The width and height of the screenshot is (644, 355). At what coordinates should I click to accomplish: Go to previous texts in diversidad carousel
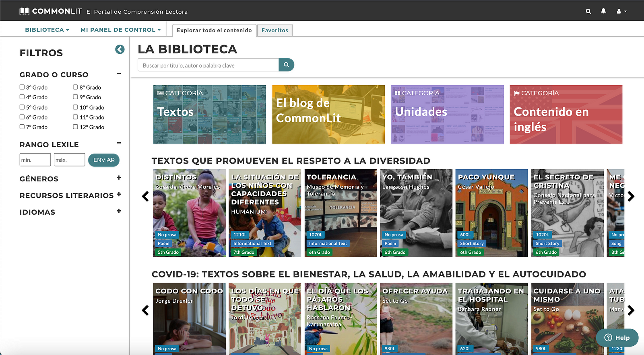coord(145,197)
